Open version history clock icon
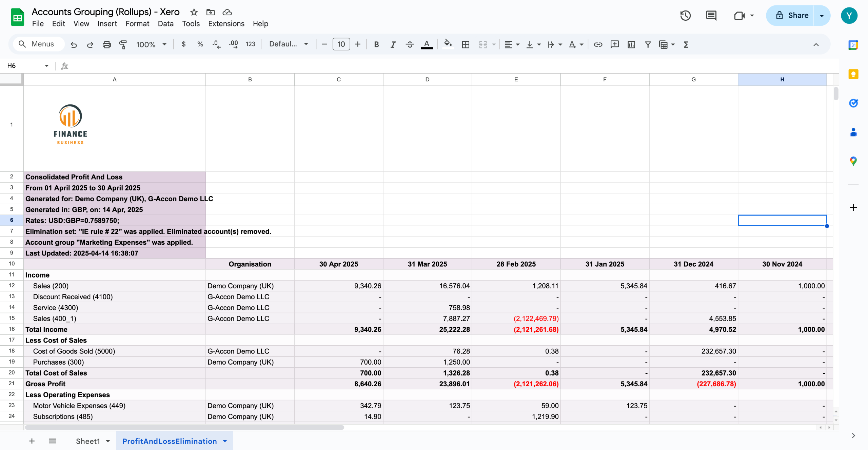The width and height of the screenshot is (868, 450). (x=685, y=16)
